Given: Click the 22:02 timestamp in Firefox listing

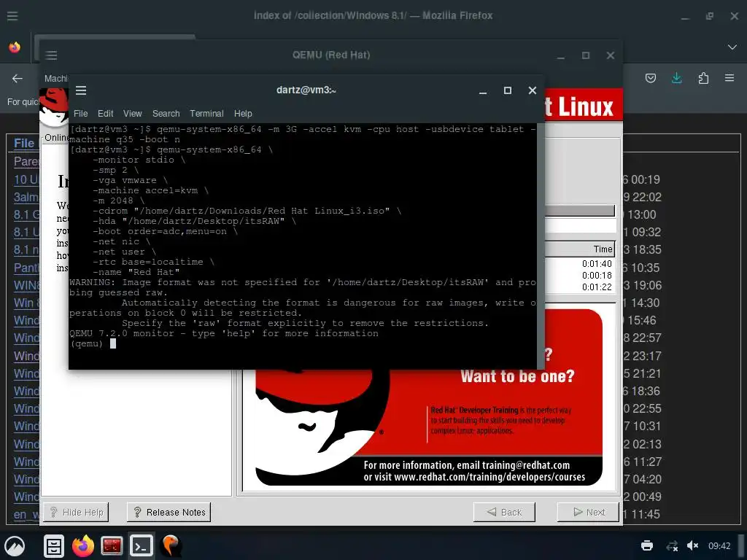Looking at the screenshot, I should tap(646, 197).
